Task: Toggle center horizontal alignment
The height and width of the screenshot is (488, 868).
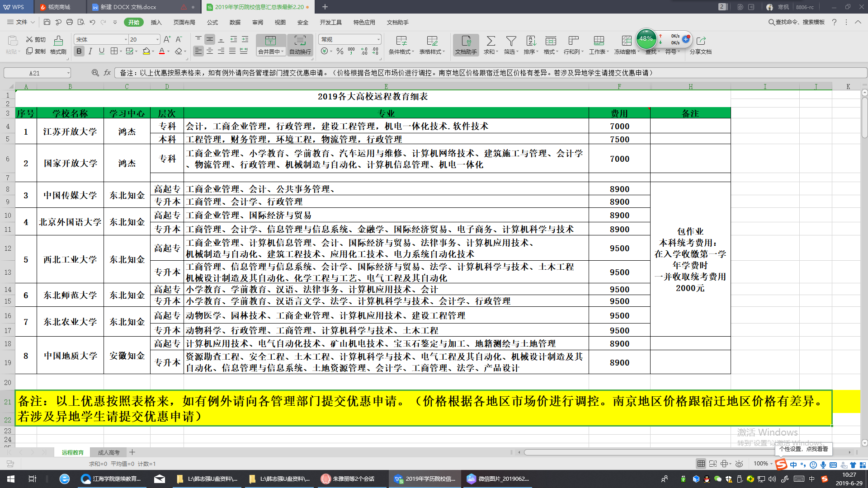Action: [x=210, y=51]
